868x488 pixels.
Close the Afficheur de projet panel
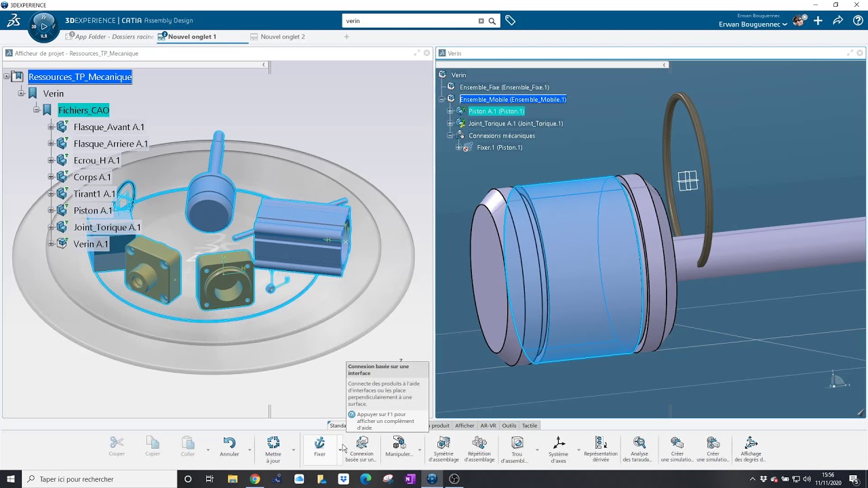pyautogui.click(x=427, y=53)
